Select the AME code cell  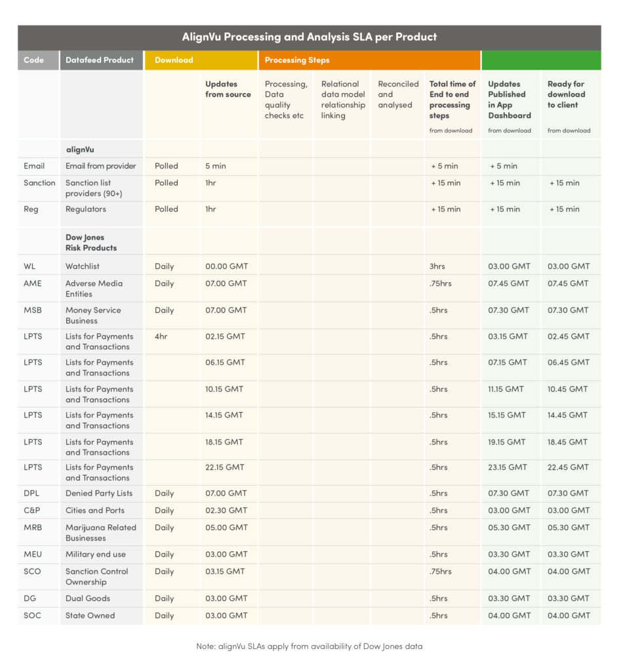[x=33, y=283]
